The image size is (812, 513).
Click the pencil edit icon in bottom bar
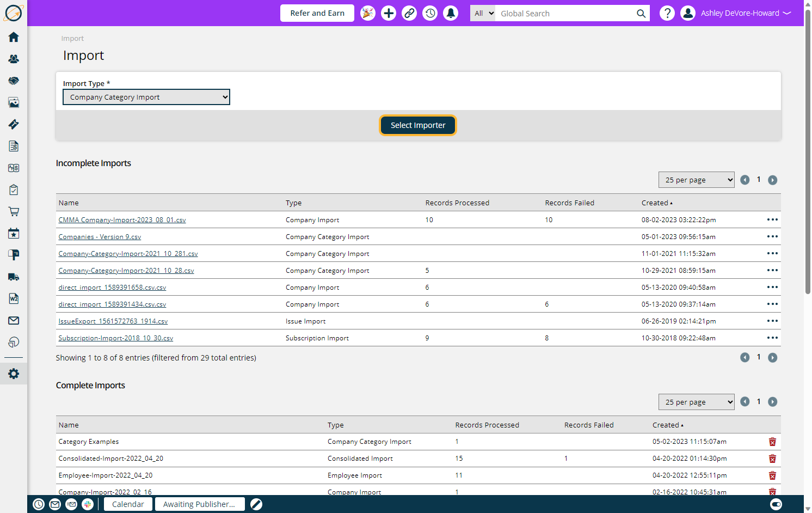point(256,504)
